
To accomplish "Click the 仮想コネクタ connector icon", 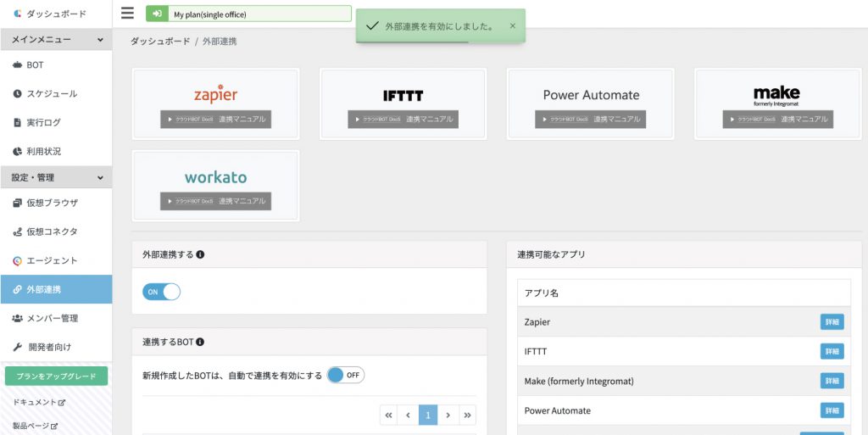I will [17, 231].
